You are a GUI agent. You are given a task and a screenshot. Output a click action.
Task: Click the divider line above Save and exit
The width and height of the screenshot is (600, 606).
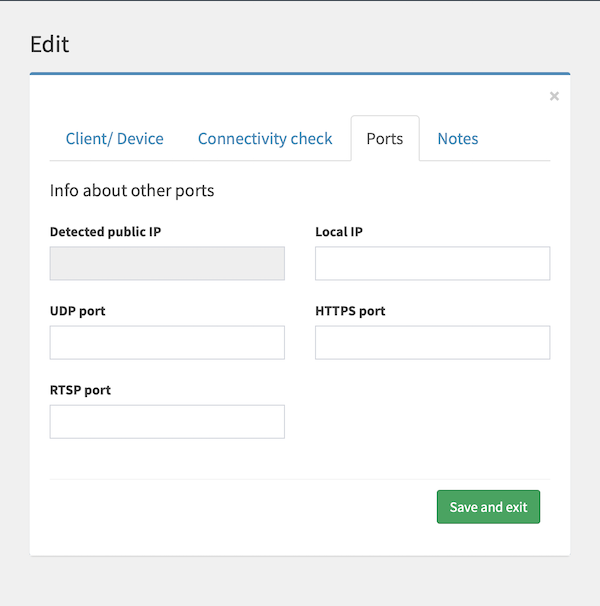(300, 479)
